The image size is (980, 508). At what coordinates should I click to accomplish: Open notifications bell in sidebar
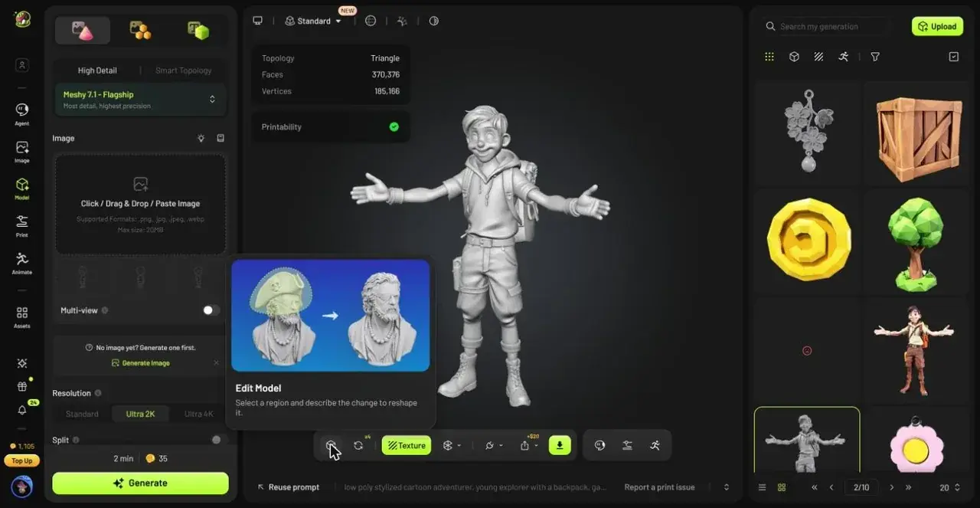click(22, 410)
